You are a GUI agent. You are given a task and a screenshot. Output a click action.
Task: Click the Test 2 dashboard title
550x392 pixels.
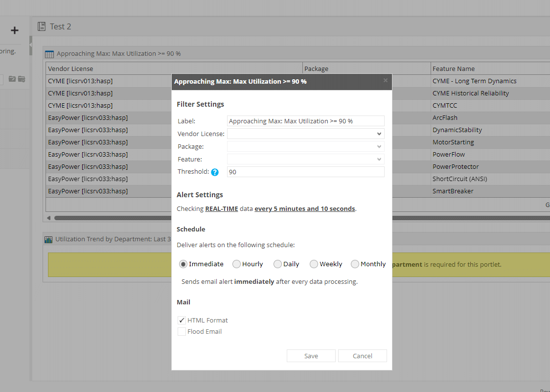[60, 26]
